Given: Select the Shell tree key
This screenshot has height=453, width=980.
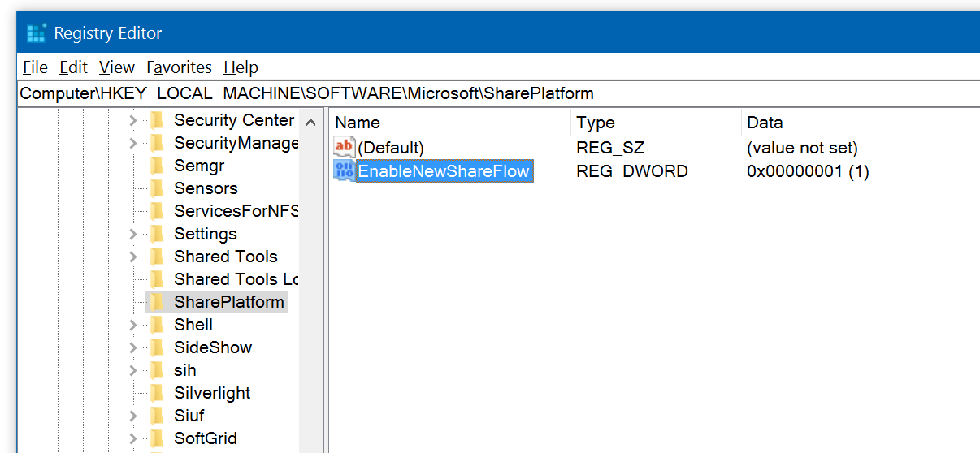Looking at the screenshot, I should coord(193,325).
